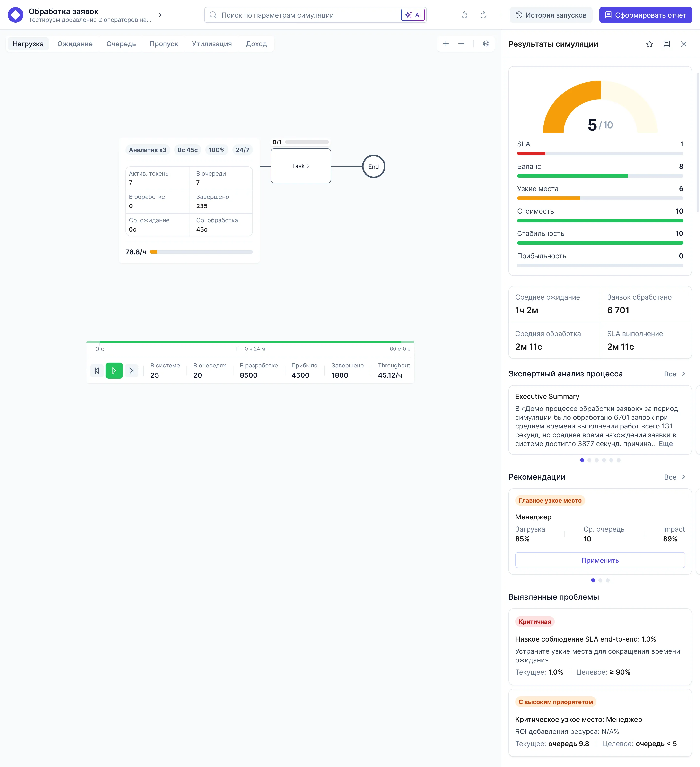
Task: Click Применить on the Менеджер recommendation
Action: (600, 560)
